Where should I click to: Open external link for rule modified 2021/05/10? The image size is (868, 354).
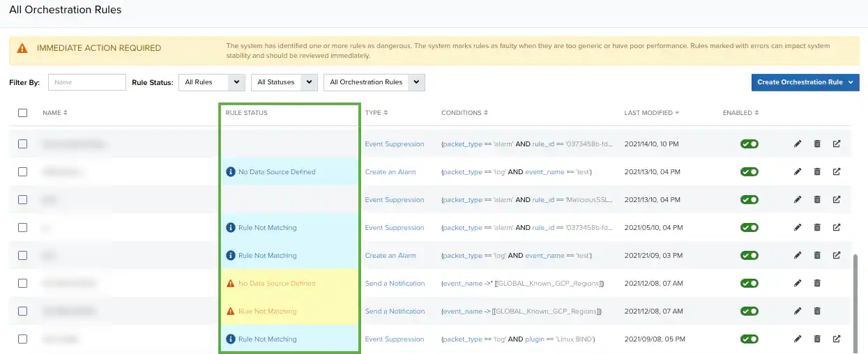click(x=837, y=228)
